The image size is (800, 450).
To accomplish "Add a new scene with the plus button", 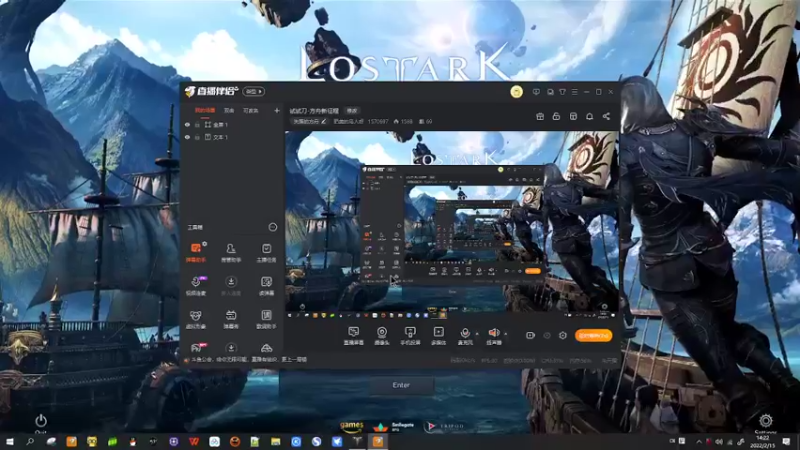I will pyautogui.click(x=277, y=110).
